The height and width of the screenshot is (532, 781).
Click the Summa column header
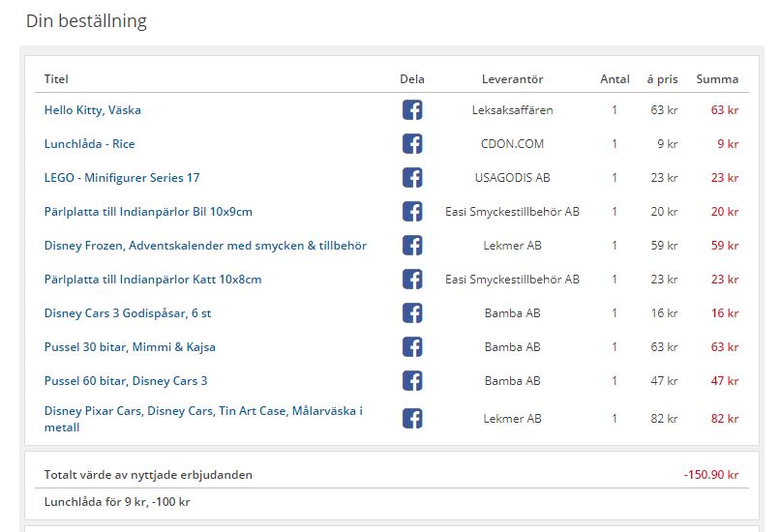pyautogui.click(x=717, y=79)
